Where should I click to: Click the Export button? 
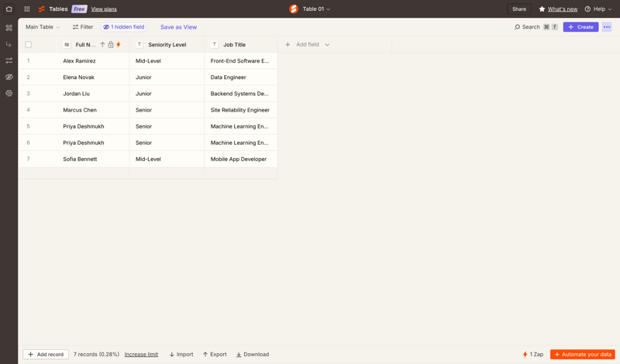tap(215, 354)
